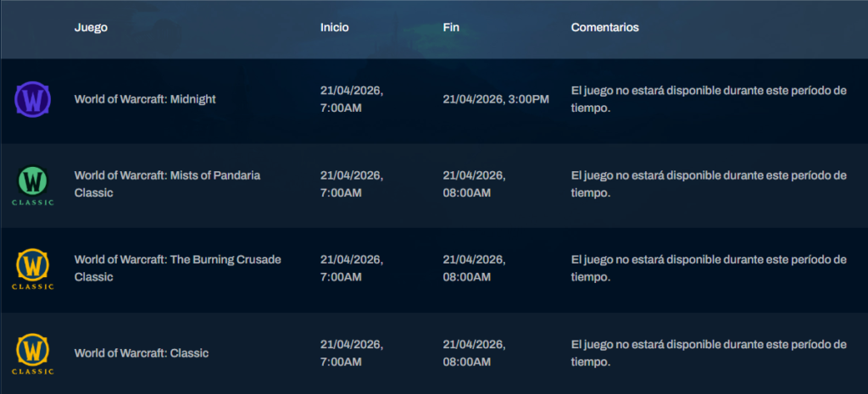Click the yellow icon beside World of Warcraft: Classic
868x394 pixels.
[33, 351]
